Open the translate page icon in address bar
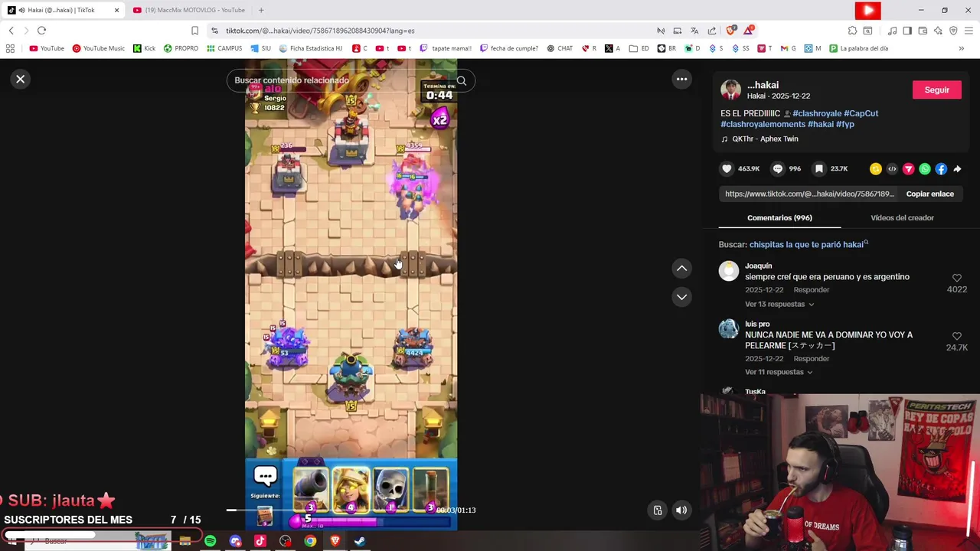Screen dimensions: 980x551 (x=694, y=31)
